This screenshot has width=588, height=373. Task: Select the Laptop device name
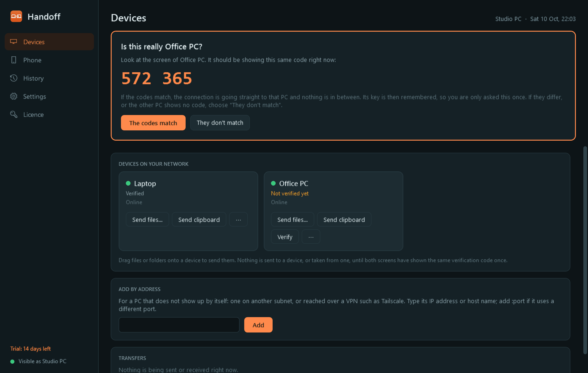coord(145,183)
